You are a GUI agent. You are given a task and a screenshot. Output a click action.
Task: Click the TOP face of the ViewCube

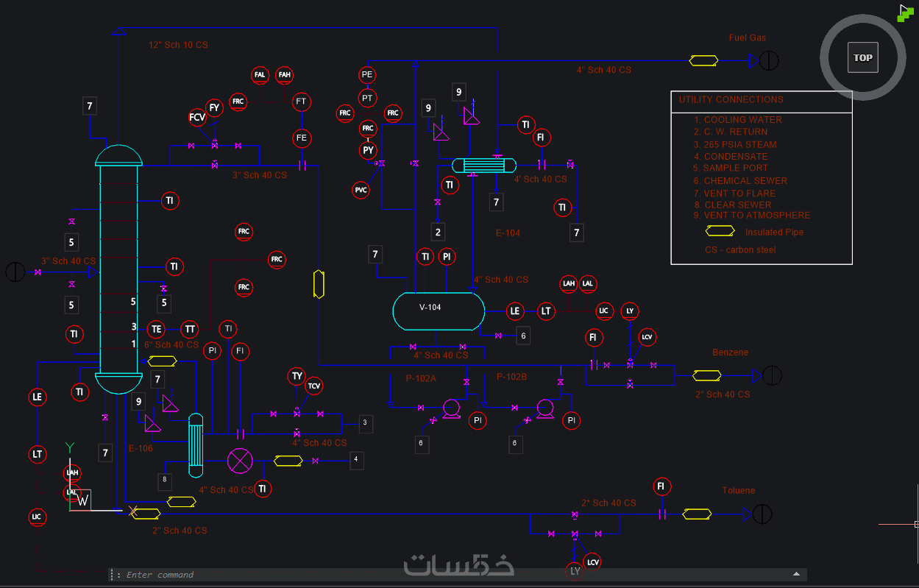[x=863, y=57]
